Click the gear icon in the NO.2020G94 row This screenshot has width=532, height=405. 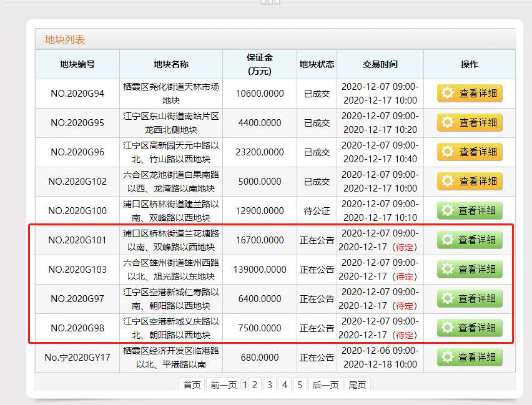coord(447,94)
